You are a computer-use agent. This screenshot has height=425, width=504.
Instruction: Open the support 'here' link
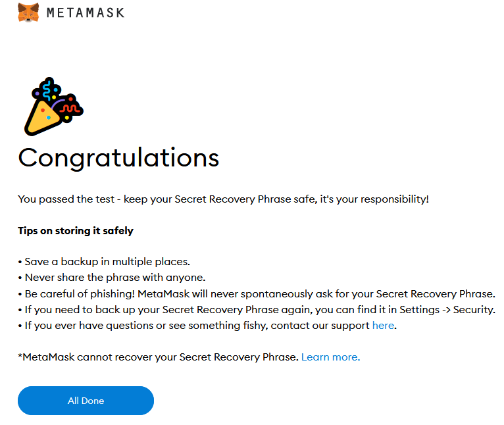[383, 326]
